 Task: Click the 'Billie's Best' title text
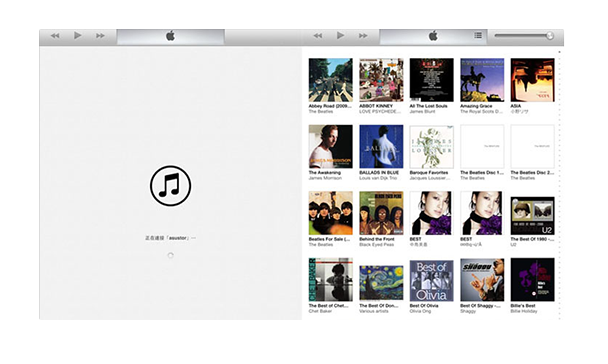tap(523, 306)
